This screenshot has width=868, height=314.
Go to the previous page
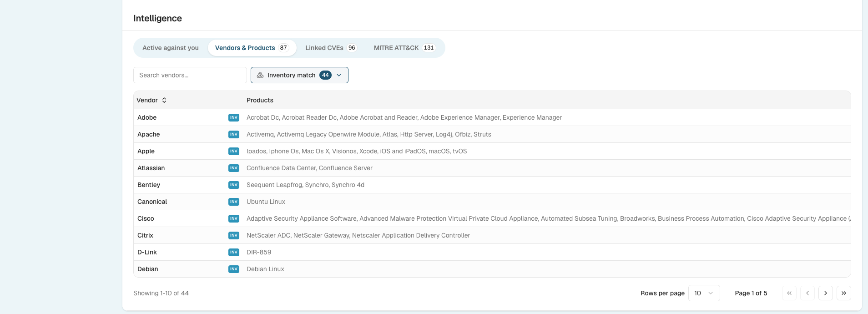[x=807, y=293]
